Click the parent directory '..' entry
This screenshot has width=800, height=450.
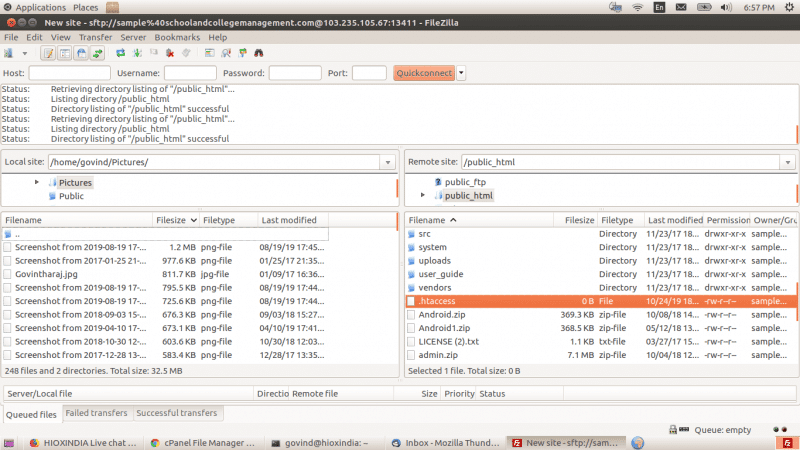166,234
